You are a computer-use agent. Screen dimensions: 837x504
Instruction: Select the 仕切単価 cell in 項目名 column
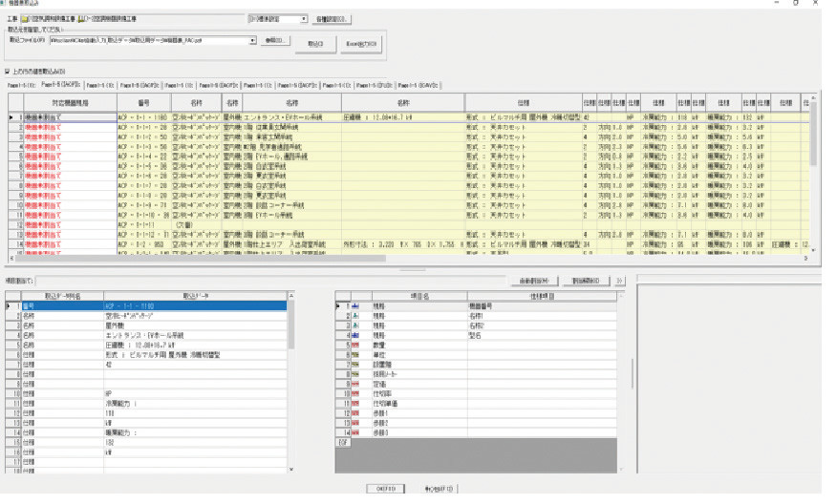pos(419,404)
